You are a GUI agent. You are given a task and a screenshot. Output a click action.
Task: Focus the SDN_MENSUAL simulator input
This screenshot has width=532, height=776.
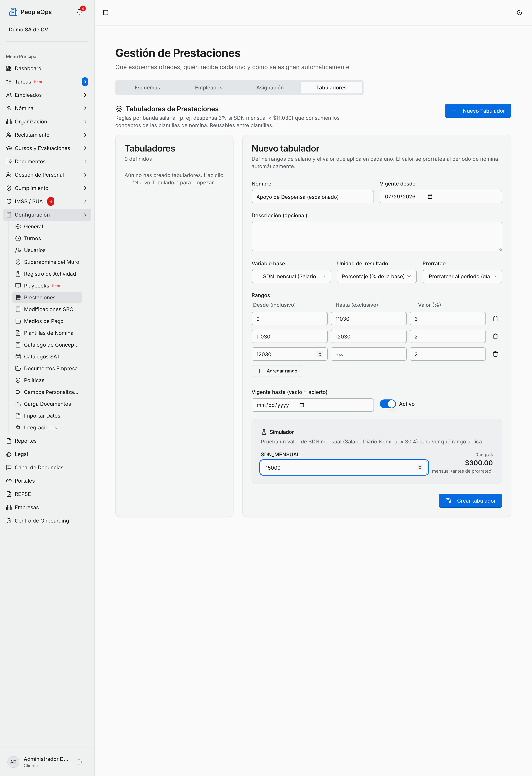344,468
